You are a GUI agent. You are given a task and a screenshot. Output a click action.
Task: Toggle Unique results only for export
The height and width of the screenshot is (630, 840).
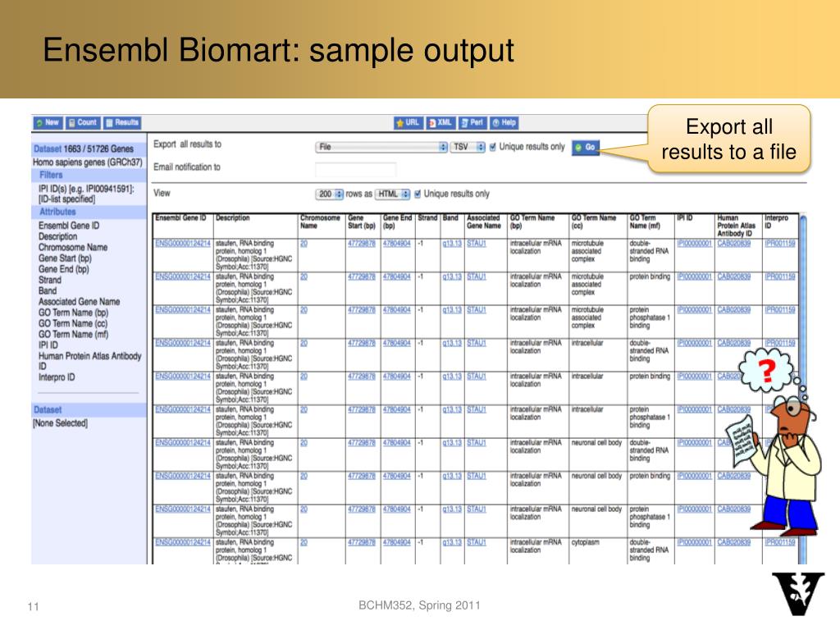point(493,147)
